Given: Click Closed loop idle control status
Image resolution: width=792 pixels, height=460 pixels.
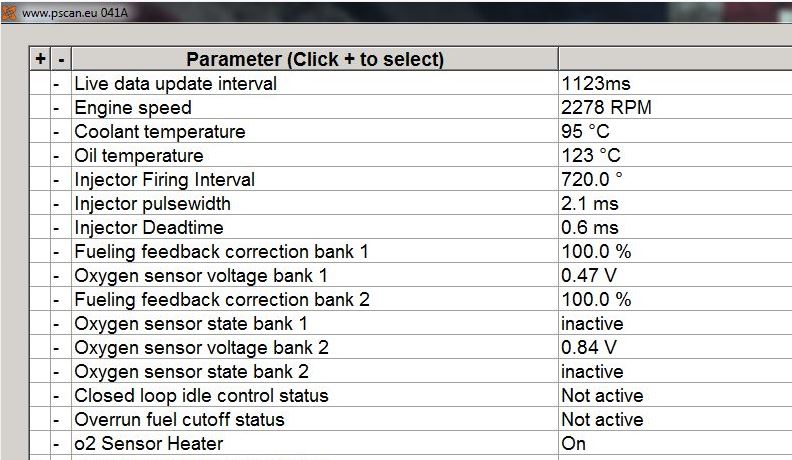Looking at the screenshot, I should tap(201, 395).
